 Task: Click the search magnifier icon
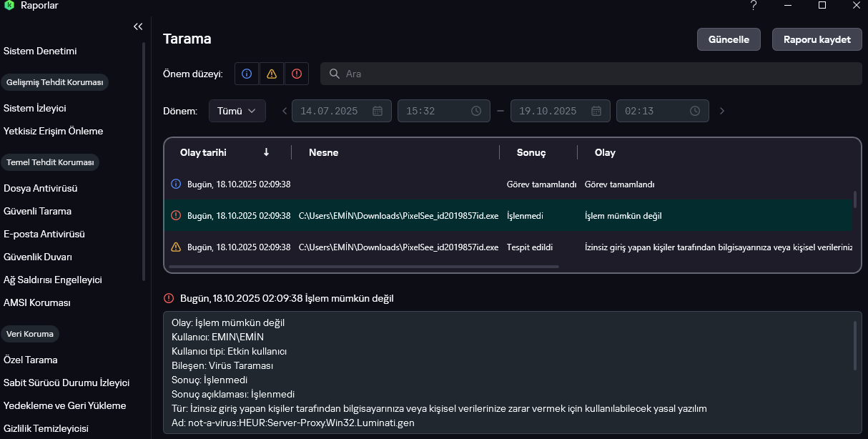coord(334,74)
